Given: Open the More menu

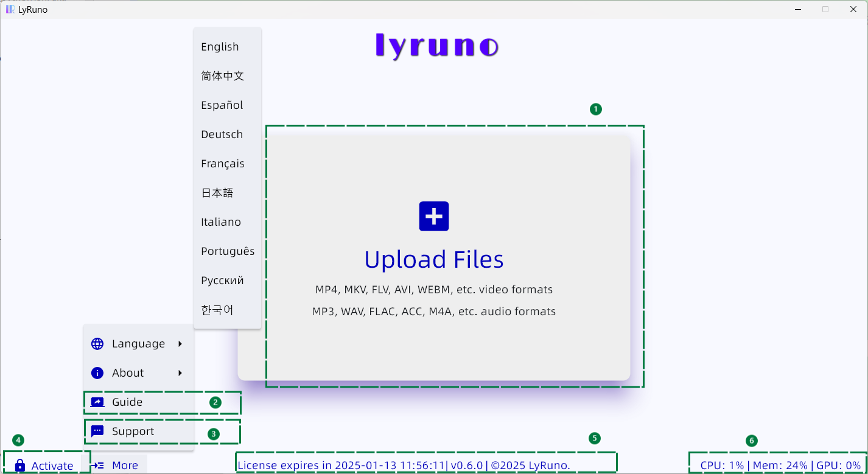Looking at the screenshot, I should point(116,465).
